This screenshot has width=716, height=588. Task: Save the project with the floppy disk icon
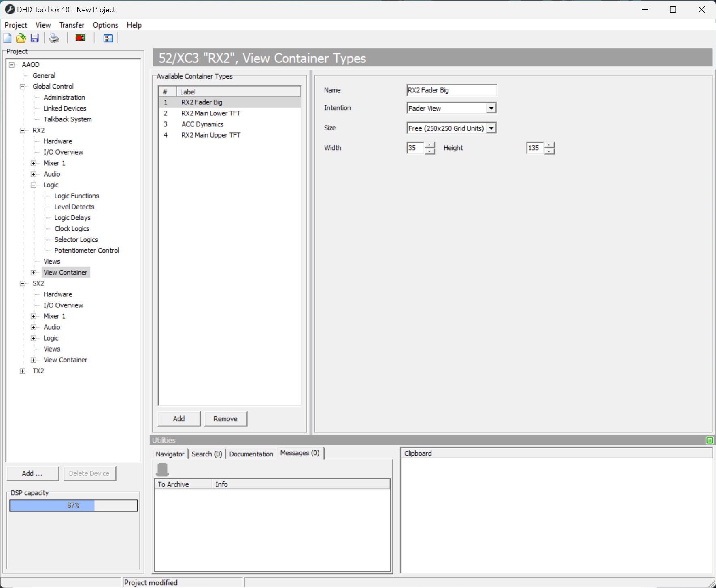point(34,38)
